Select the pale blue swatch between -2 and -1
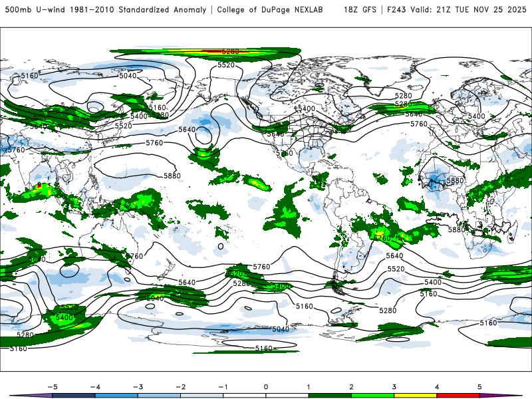Image resolution: width=532 pixels, height=399 pixels. 202,396
